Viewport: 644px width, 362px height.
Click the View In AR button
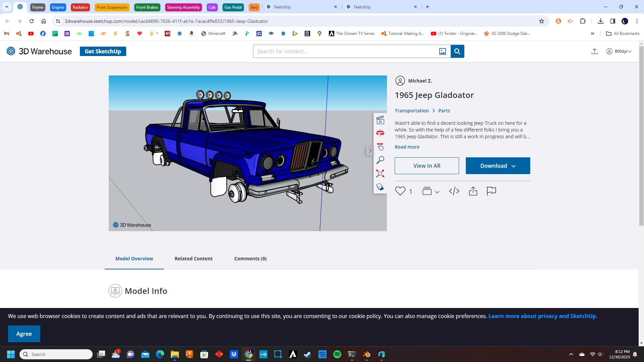point(427,166)
